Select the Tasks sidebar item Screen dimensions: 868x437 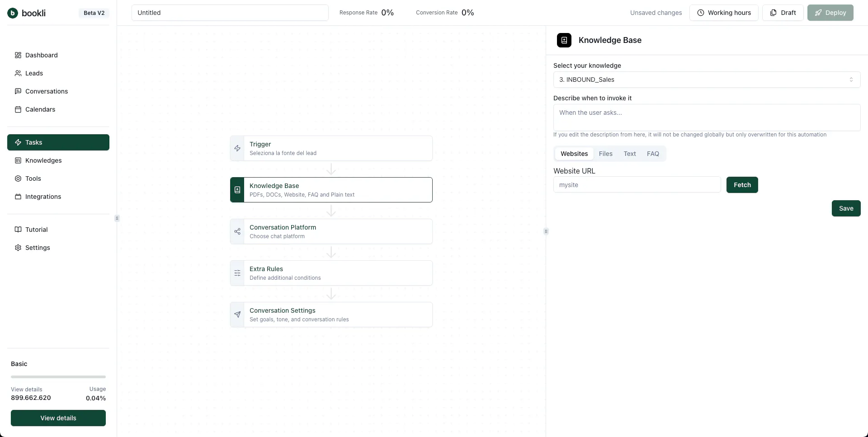click(x=58, y=142)
